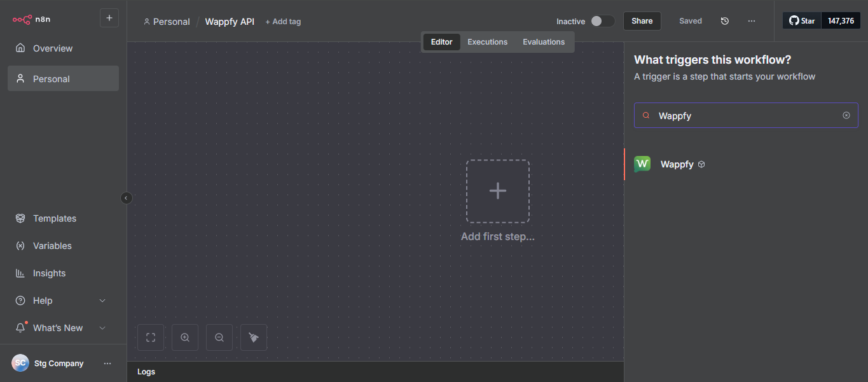Click the fit to view icon
868x382 pixels.
151,337
